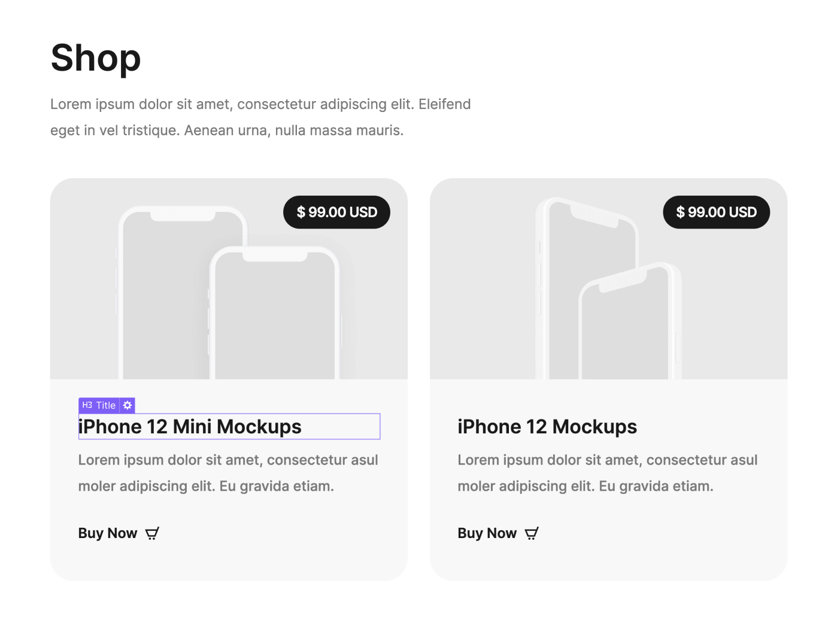Screen dimensions: 840x632
Task: Click the shopping cart icon beside left Buy Now
Action: [151, 533]
